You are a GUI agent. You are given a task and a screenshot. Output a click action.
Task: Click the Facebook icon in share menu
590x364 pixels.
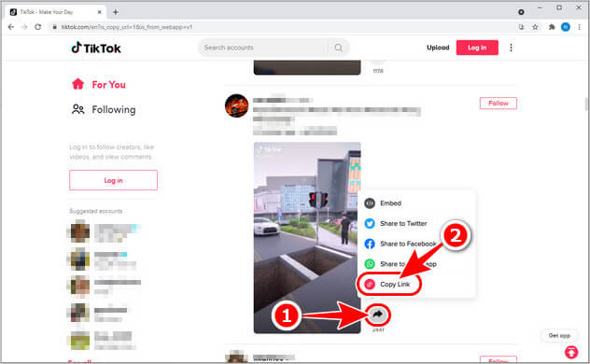click(x=370, y=244)
